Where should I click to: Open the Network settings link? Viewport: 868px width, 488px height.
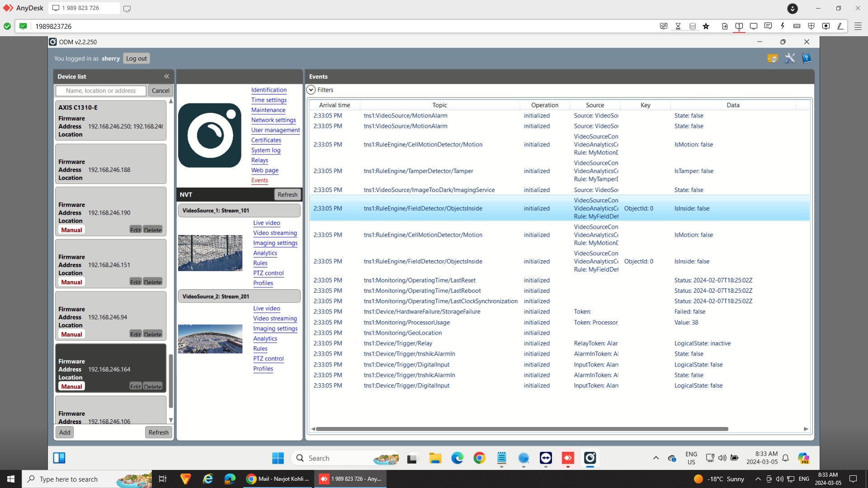274,120
